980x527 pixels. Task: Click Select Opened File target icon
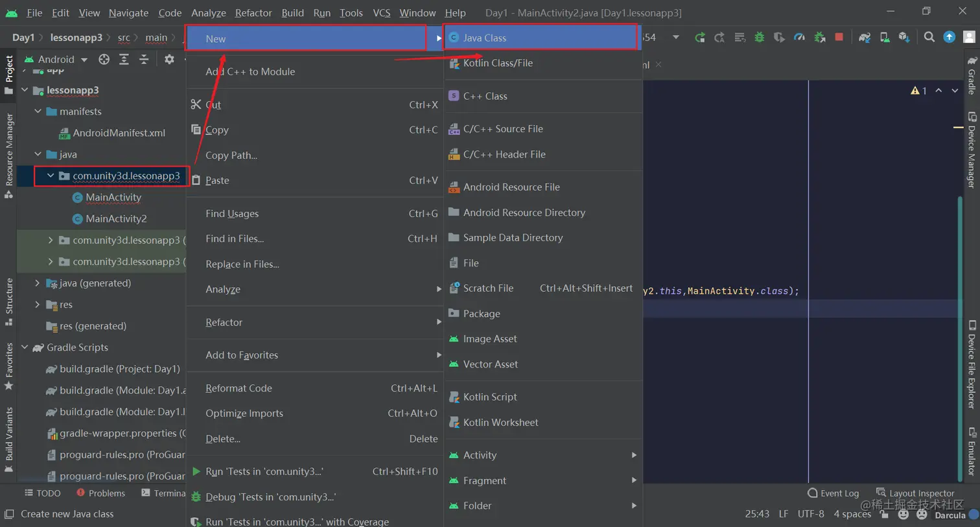104,59
